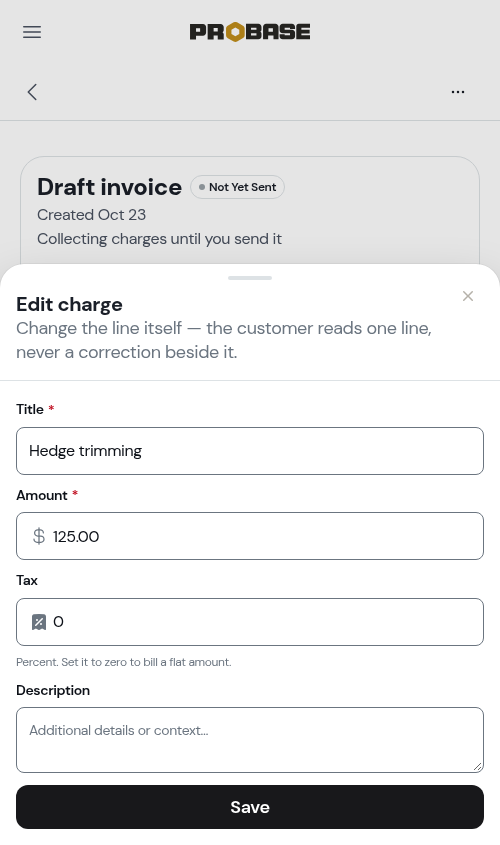Go back with the left chevron
The width and height of the screenshot is (500, 845).
32,92
